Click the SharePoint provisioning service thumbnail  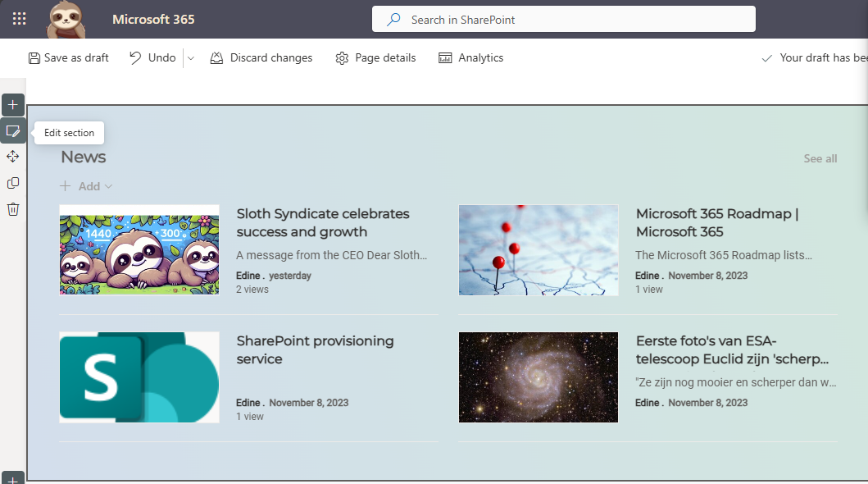139,377
